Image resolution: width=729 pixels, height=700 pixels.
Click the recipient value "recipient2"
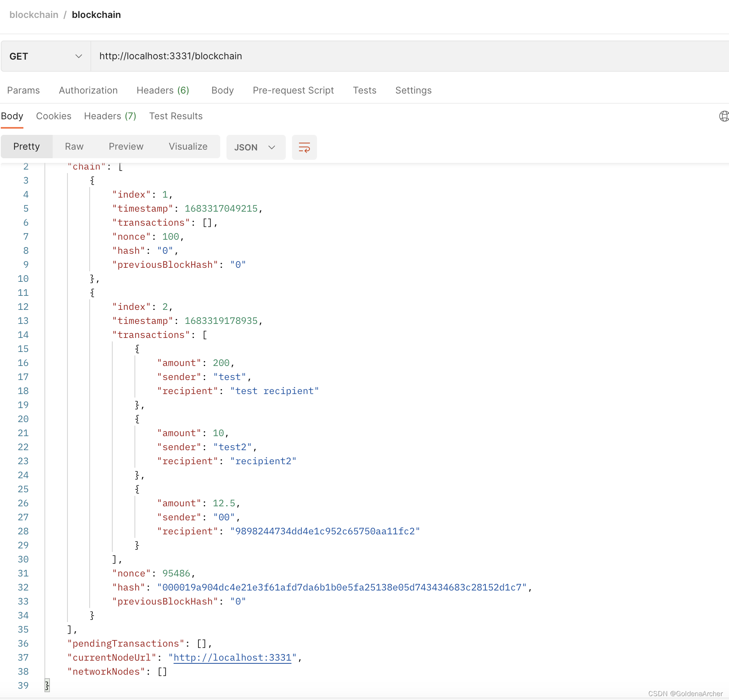(263, 461)
